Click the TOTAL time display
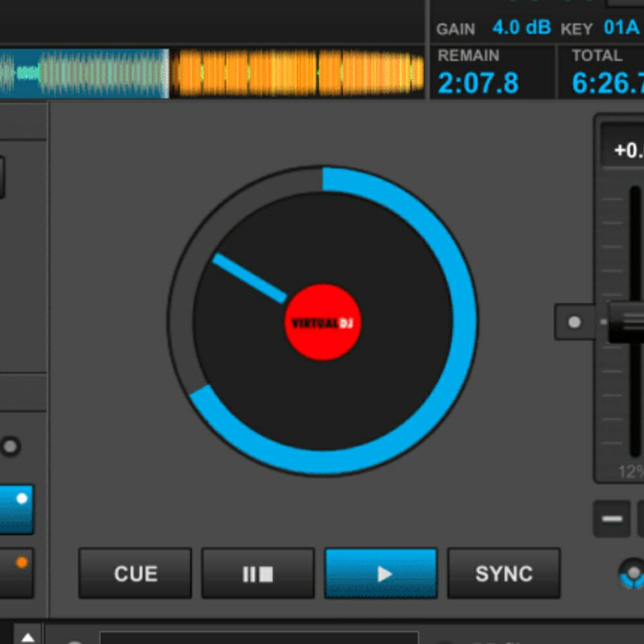This screenshot has width=644, height=644. 607,83
